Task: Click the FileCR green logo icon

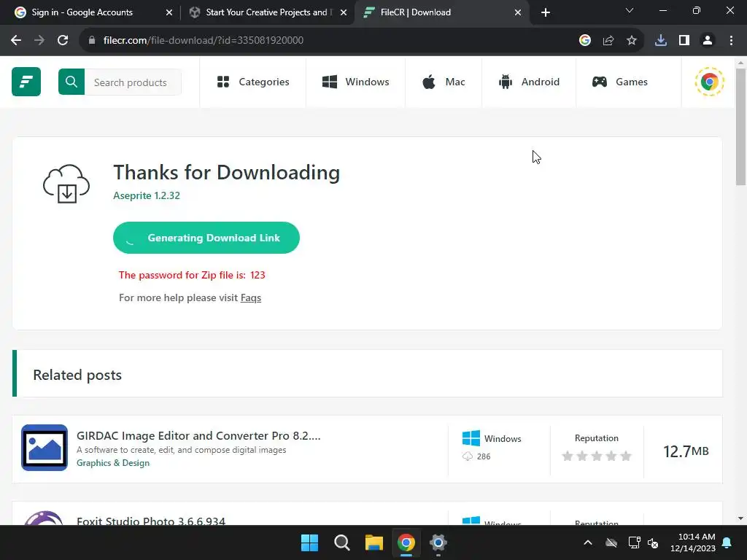Action: click(26, 82)
